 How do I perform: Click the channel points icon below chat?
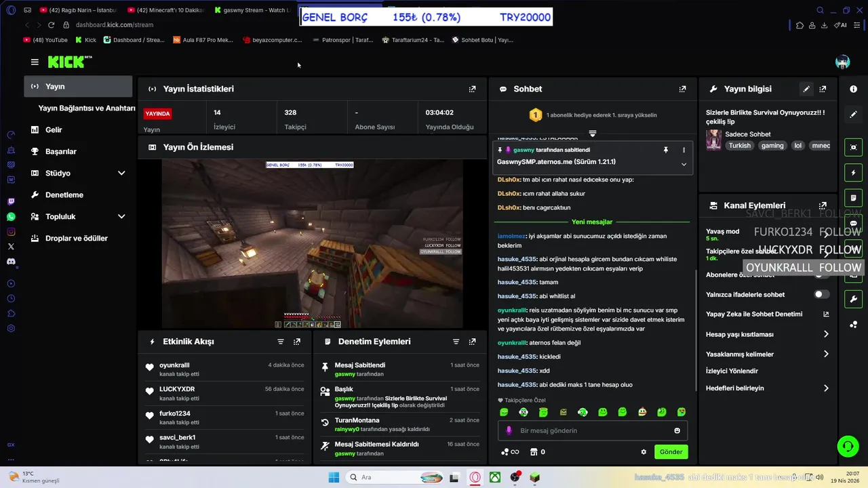(509, 452)
